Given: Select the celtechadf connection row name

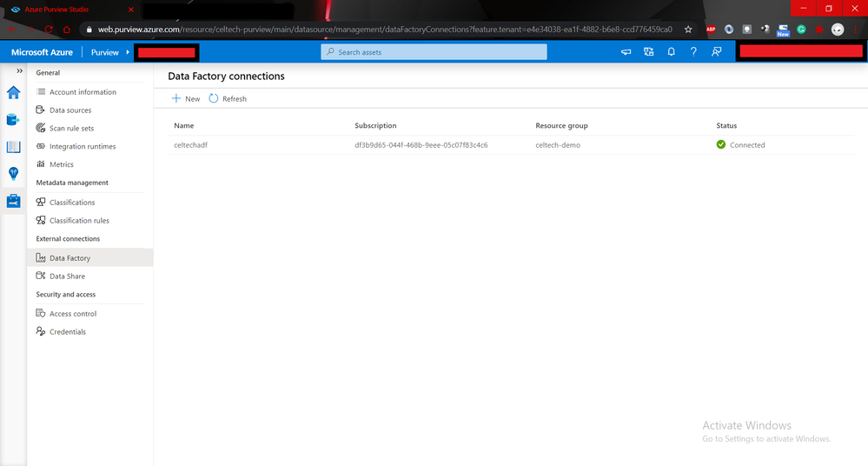Looking at the screenshot, I should (191, 145).
